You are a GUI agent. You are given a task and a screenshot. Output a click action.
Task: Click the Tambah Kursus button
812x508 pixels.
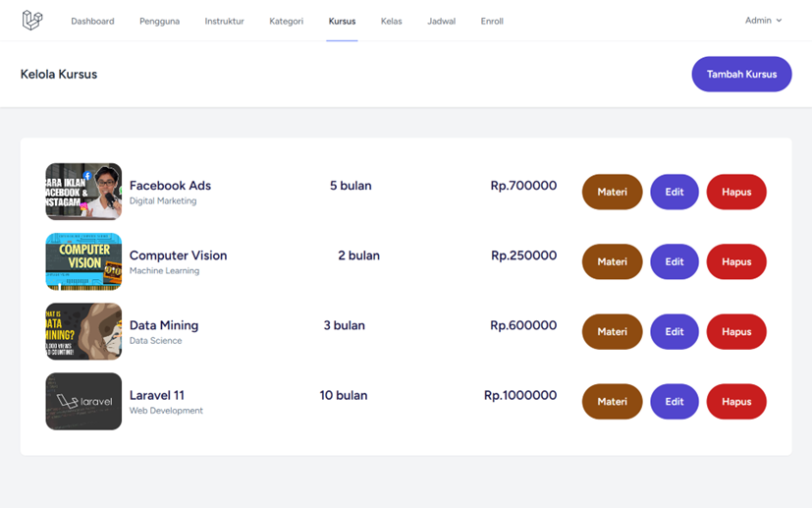[741, 74]
